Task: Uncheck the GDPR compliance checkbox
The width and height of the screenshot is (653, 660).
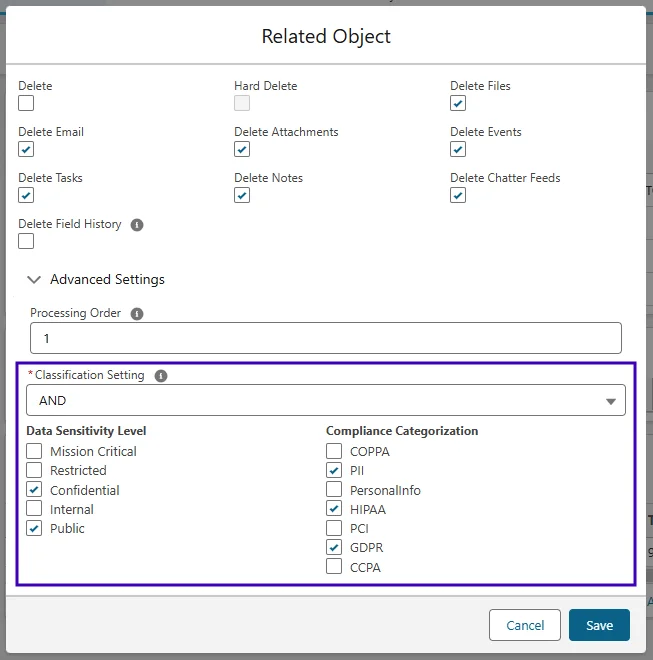Action: click(334, 548)
